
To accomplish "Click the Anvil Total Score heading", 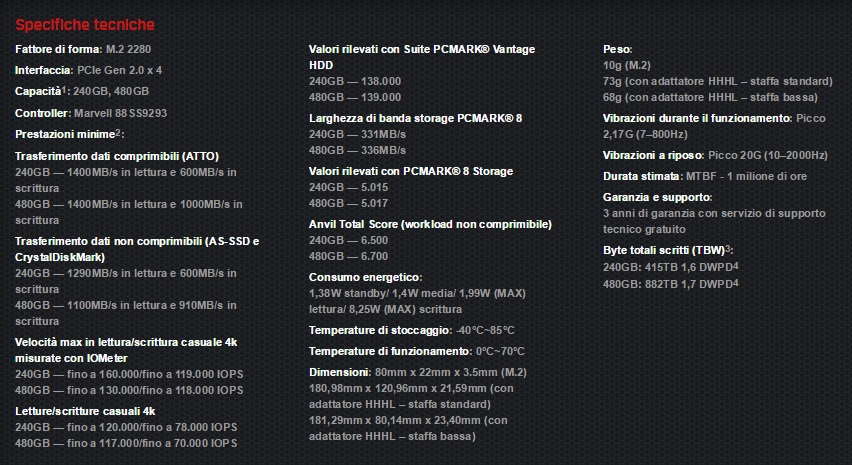I will (x=430, y=224).
